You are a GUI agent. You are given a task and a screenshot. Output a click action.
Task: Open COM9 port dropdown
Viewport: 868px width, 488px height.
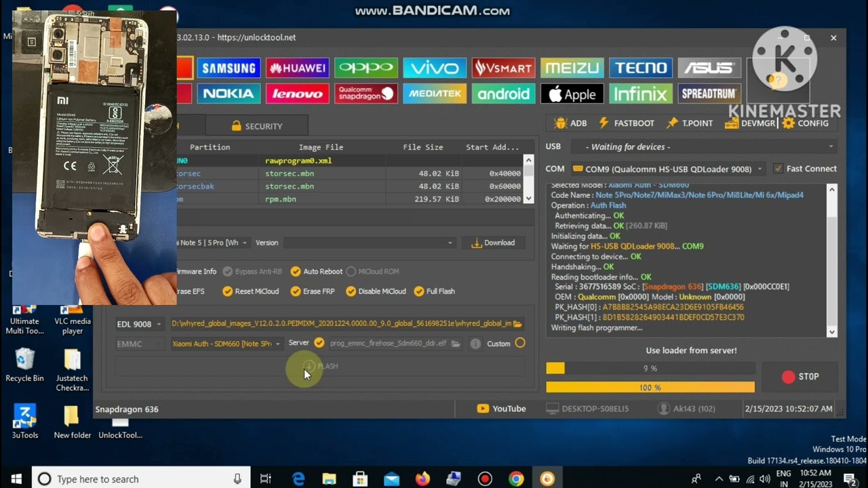(667, 169)
